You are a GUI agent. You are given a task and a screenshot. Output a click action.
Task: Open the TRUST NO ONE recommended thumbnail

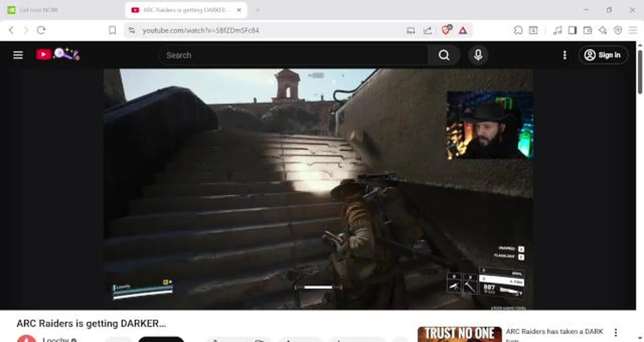point(460,334)
